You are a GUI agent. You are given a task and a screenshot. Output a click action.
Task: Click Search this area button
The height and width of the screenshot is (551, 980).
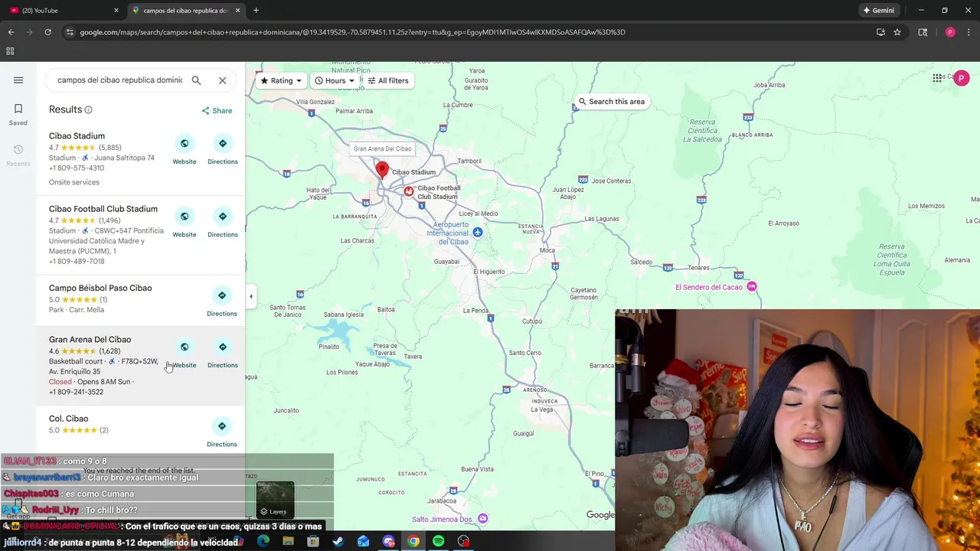611,102
